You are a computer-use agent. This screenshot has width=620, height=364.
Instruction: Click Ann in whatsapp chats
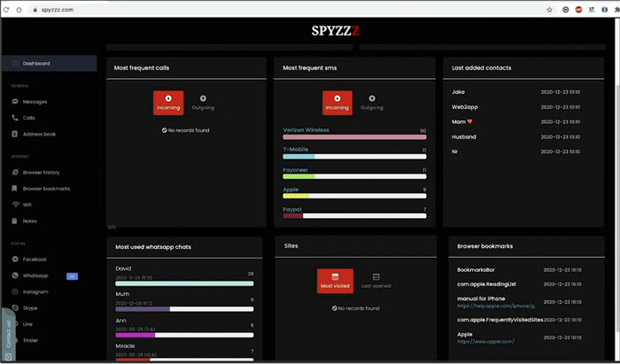[120, 321]
